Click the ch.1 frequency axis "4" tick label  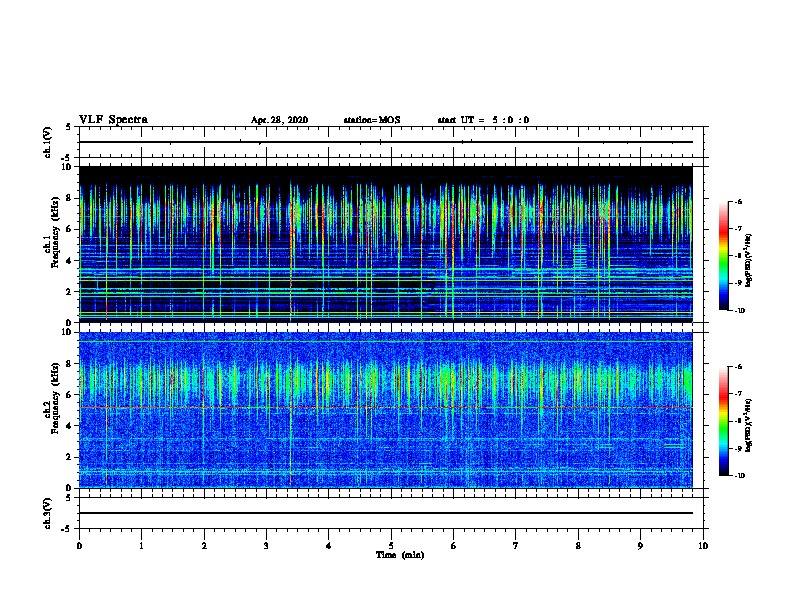70,261
